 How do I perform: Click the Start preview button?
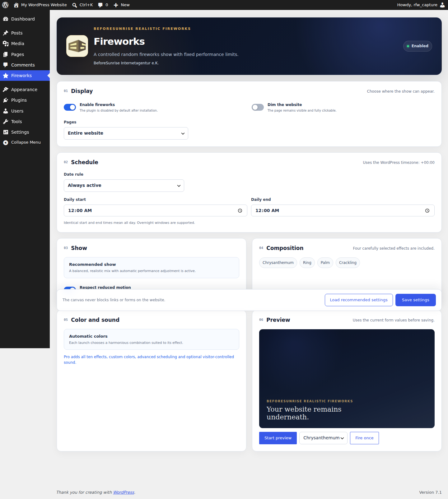[278, 438]
